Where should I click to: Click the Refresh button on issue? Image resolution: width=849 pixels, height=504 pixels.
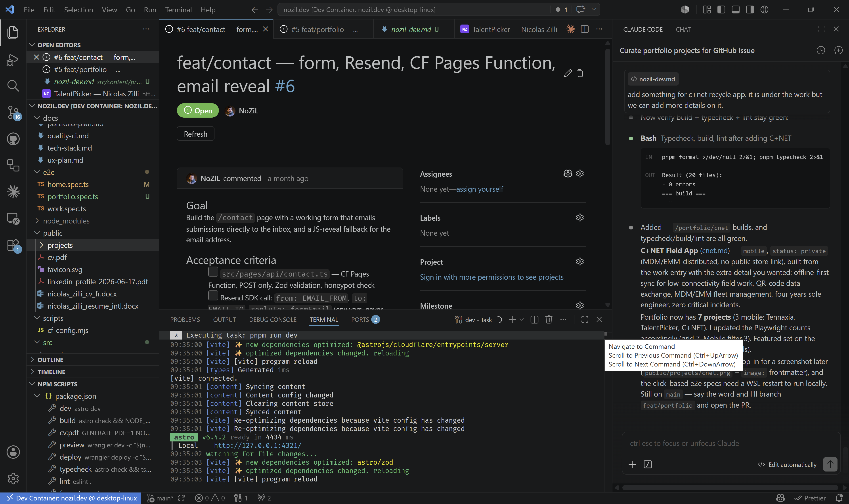(195, 134)
